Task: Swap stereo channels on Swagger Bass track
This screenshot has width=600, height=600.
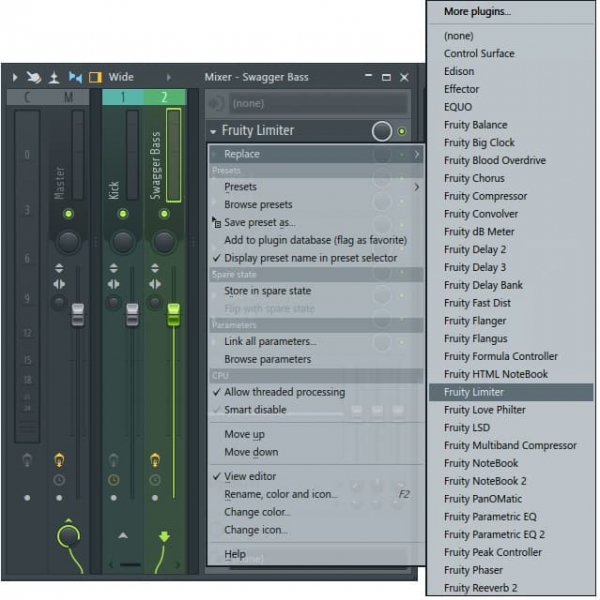Action: point(155,284)
